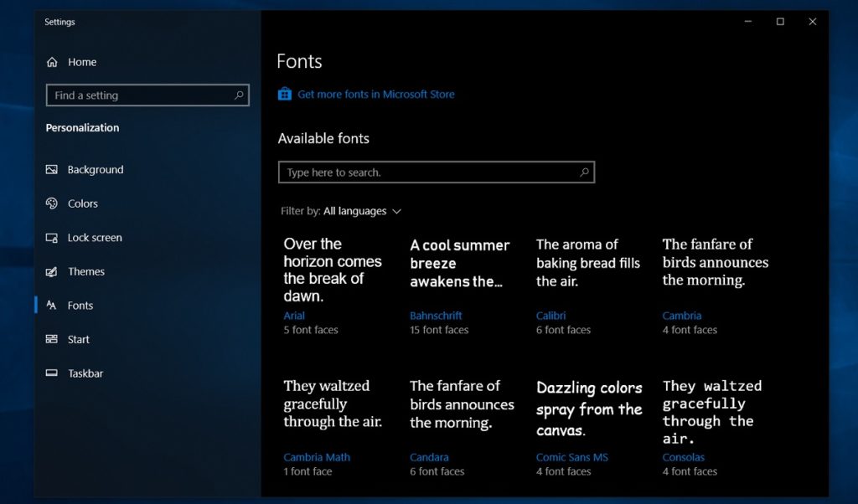Open Get more fonts in Microsoft Store
The height and width of the screenshot is (504, 858).
375,94
